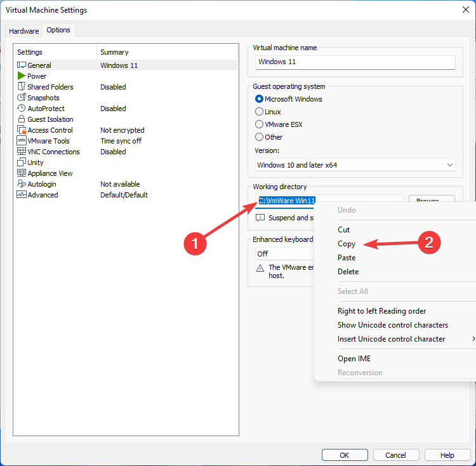Select the VNC Connections row label
This screenshot has width=476, height=466.
54,152
